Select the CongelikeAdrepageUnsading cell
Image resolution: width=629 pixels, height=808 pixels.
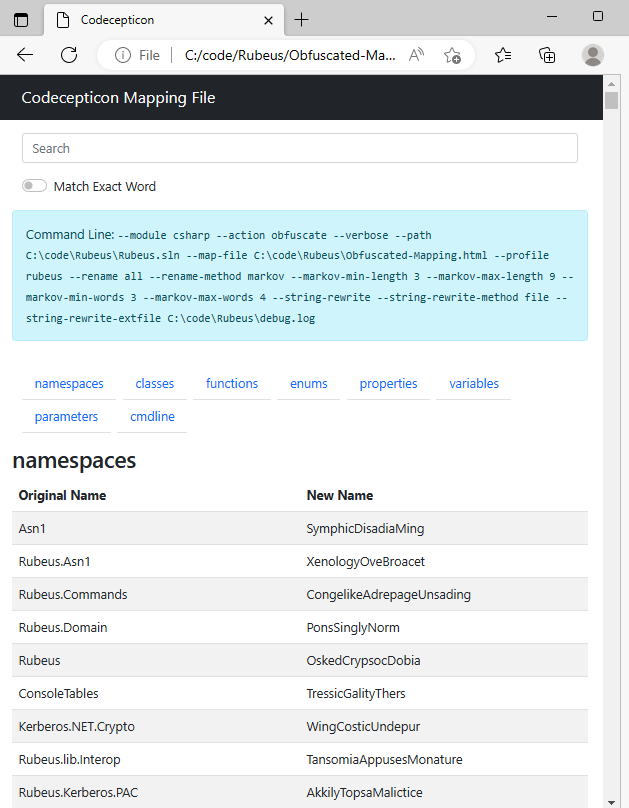pos(444,595)
